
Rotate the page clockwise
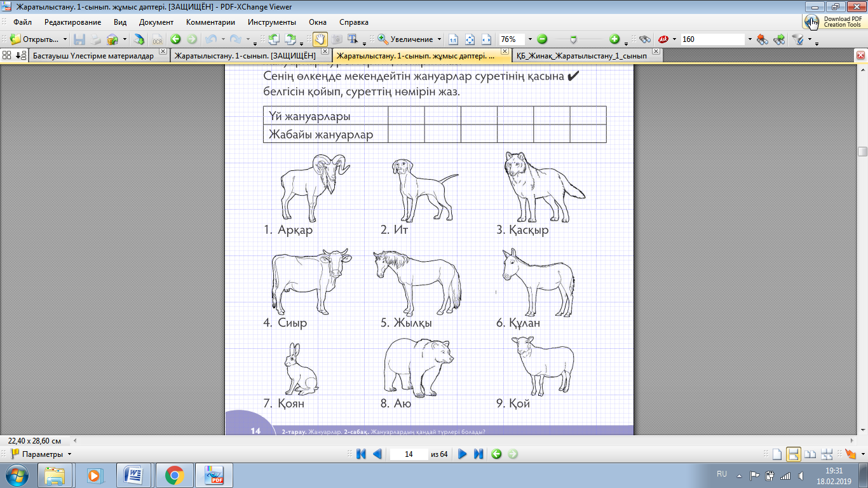pyautogui.click(x=290, y=39)
